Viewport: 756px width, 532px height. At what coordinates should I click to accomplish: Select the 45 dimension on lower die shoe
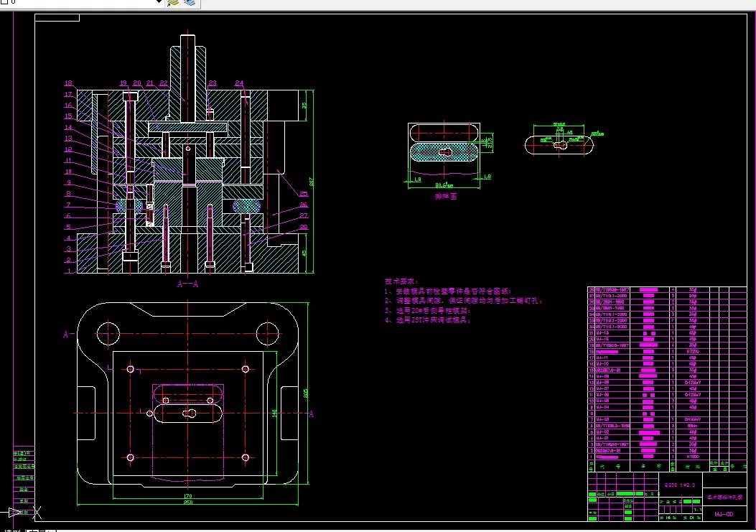point(304,253)
